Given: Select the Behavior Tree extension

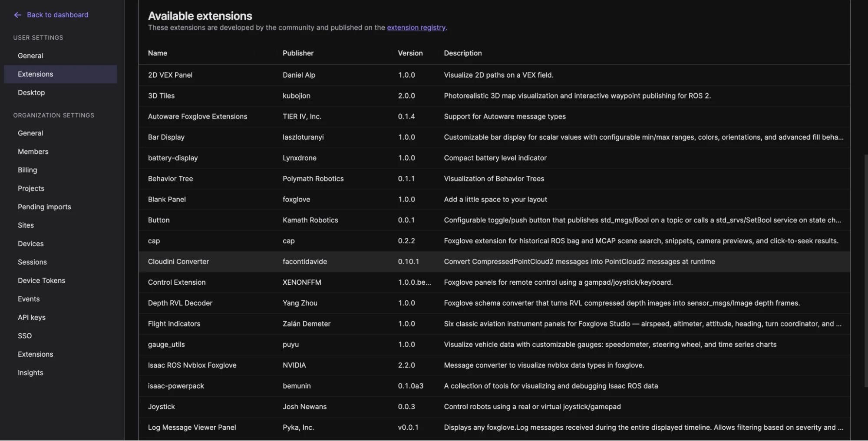Looking at the screenshot, I should click(494, 179).
